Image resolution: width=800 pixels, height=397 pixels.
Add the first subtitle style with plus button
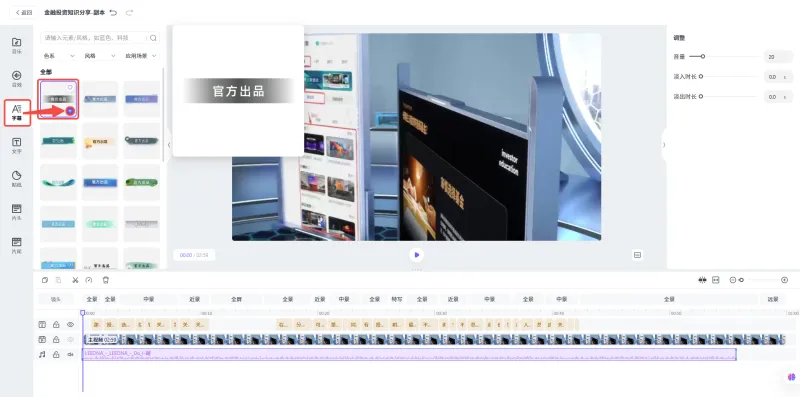[x=70, y=111]
